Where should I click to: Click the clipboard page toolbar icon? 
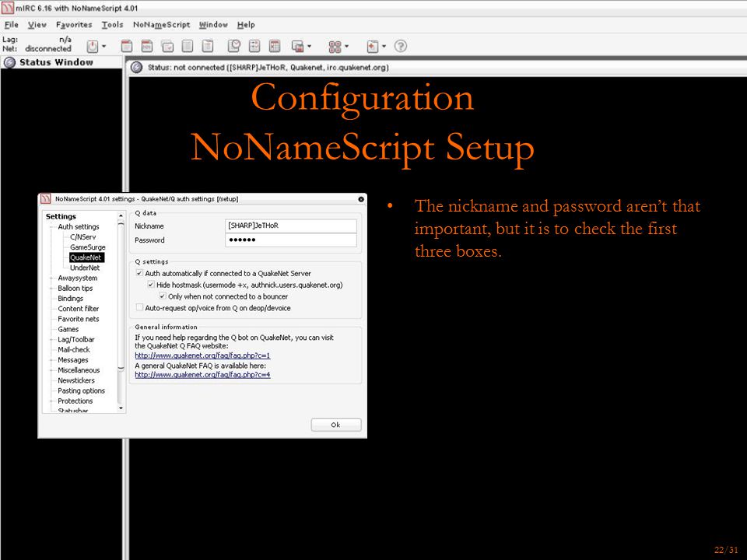coord(207,46)
